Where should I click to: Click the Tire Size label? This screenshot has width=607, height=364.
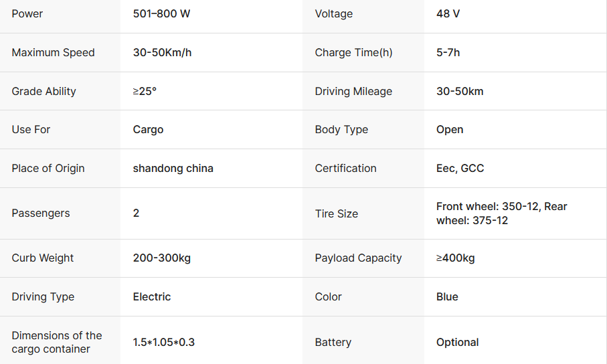(336, 214)
